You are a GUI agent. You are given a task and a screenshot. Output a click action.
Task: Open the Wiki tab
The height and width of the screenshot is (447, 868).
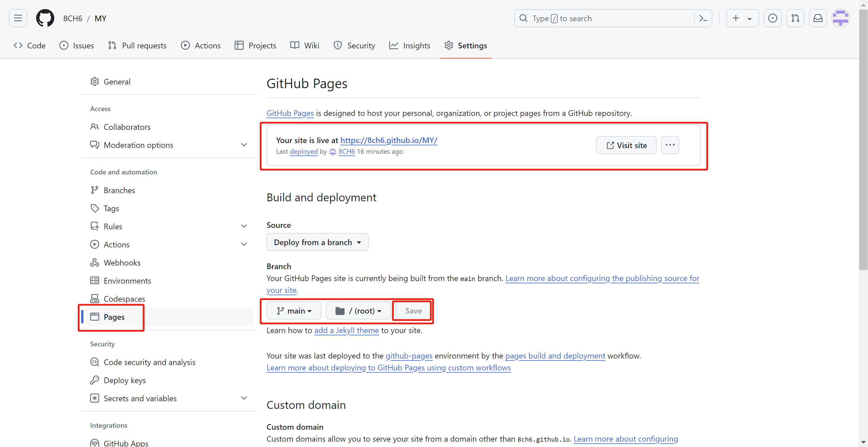[305, 45]
